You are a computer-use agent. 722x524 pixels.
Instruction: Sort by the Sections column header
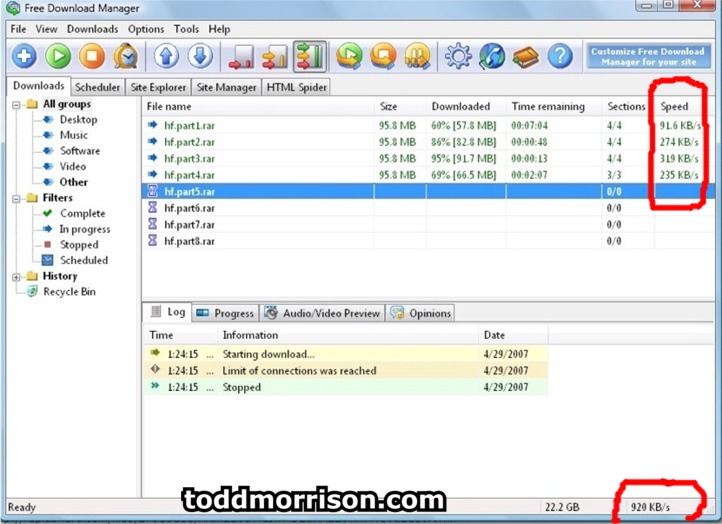click(x=628, y=107)
